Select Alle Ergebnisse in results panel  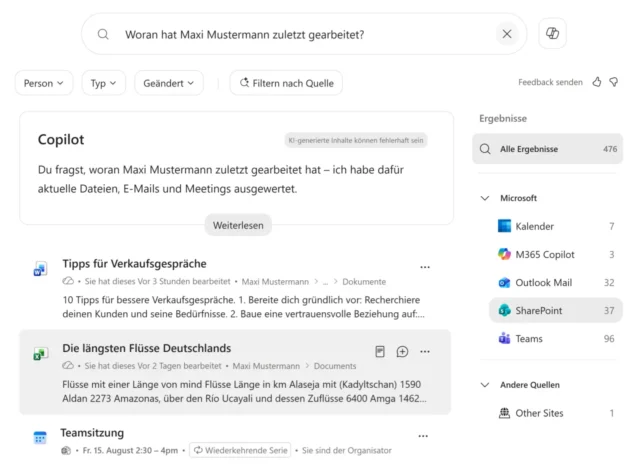(x=547, y=149)
